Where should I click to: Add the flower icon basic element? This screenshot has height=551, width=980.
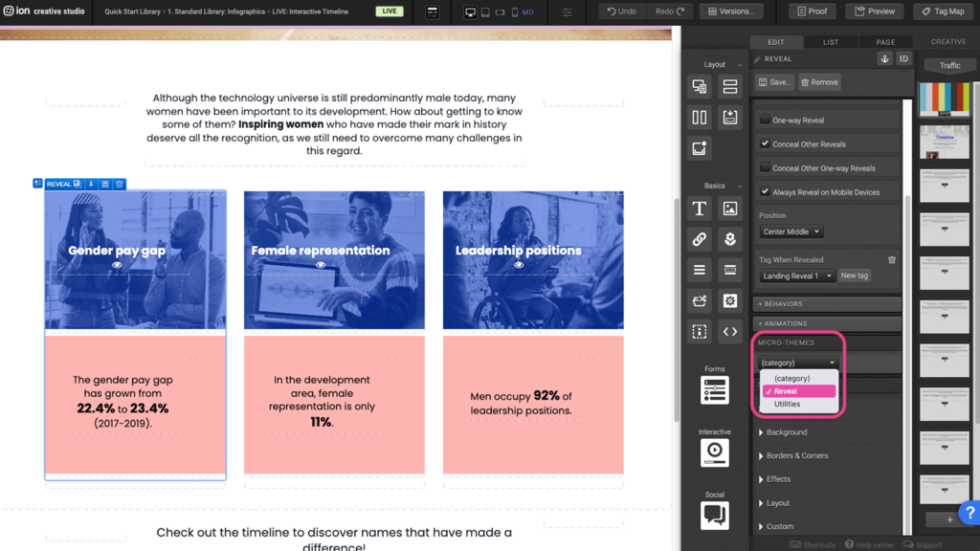(x=730, y=238)
